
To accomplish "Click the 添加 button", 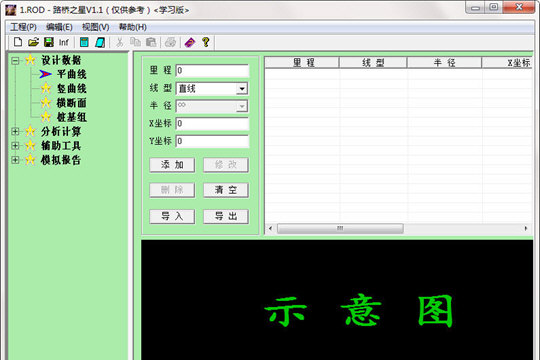I will [172, 165].
